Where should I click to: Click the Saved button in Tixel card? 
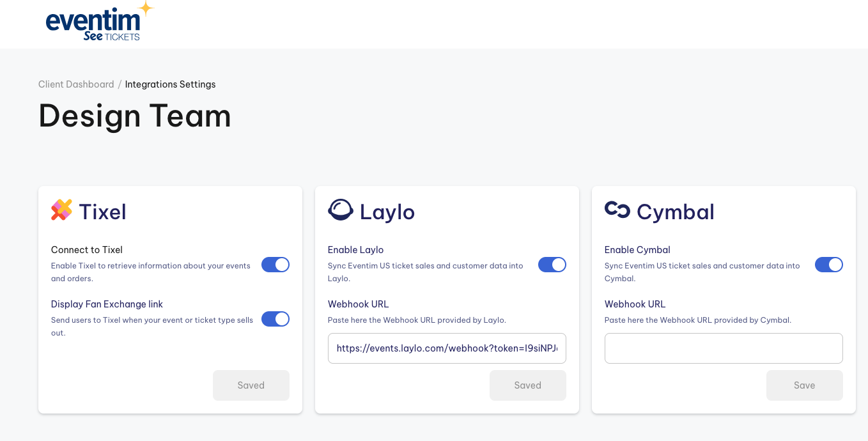[x=251, y=385]
